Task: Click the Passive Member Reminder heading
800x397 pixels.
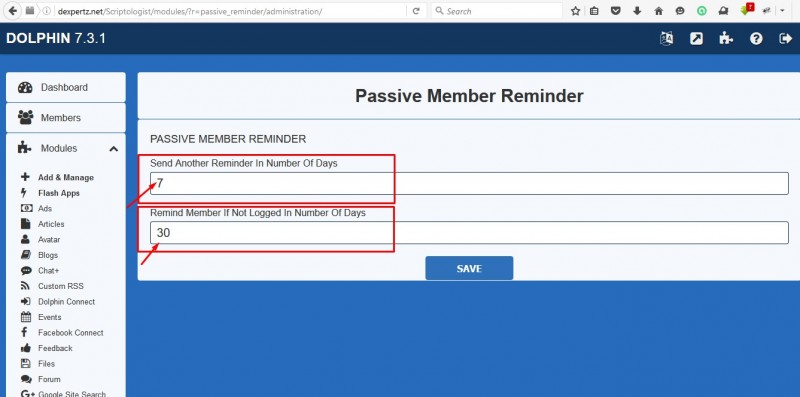Action: point(469,96)
